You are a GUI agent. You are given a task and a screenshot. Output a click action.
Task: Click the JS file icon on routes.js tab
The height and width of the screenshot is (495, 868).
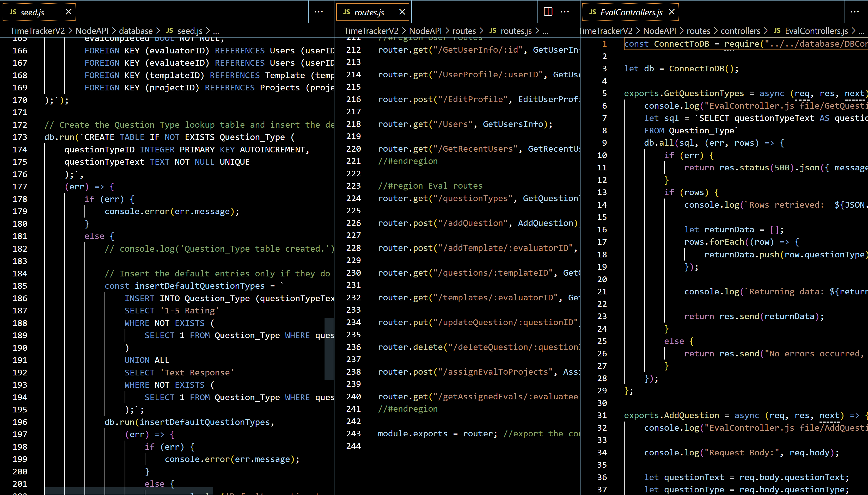point(347,12)
